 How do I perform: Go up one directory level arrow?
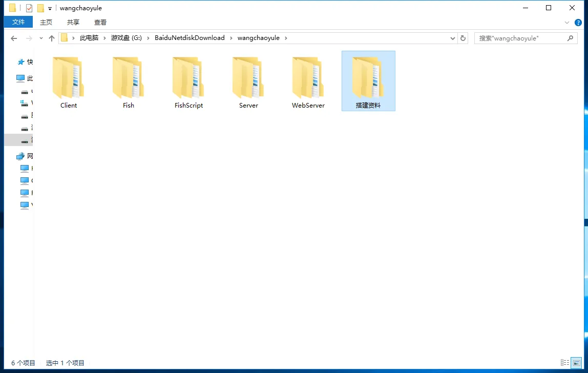pos(51,38)
